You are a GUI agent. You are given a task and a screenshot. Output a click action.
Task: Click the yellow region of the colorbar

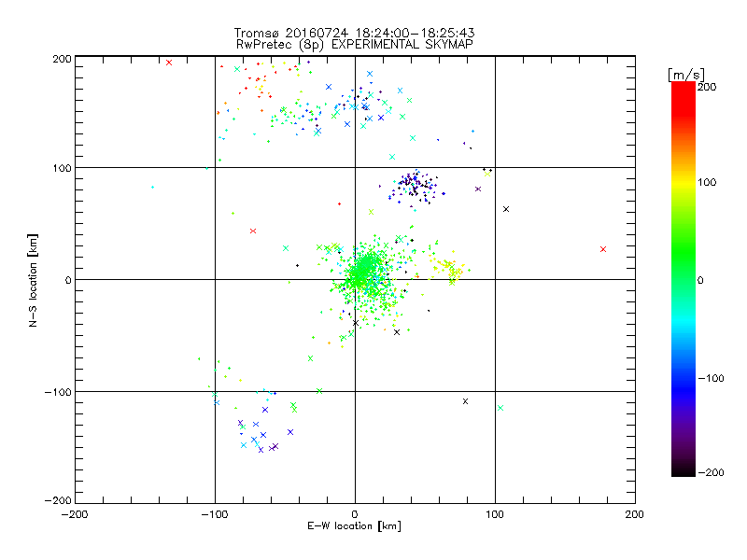click(684, 183)
